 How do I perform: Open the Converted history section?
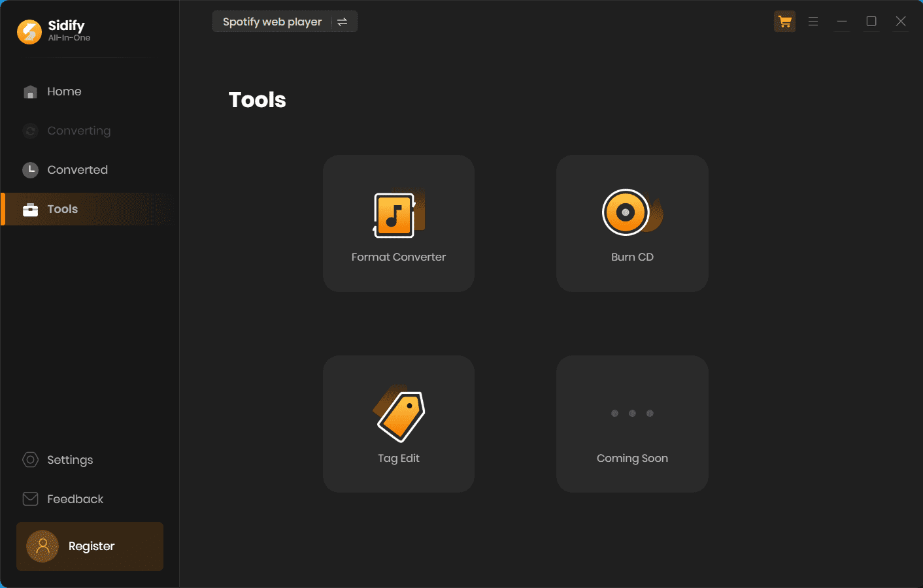[x=90, y=170]
